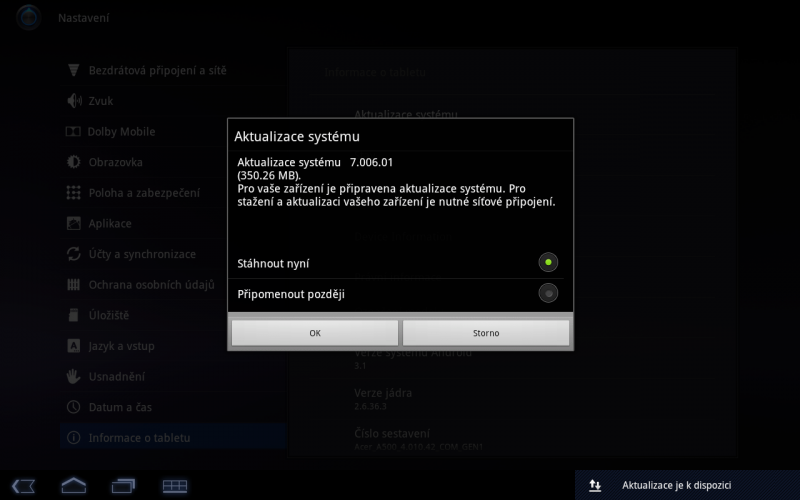Open 'Aktualizace je k dispozici' notification
This screenshot has height=500, width=800.
687,485
